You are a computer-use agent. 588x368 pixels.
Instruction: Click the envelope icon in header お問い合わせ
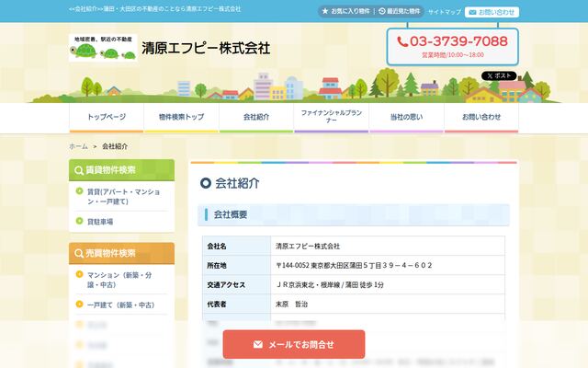(x=472, y=12)
